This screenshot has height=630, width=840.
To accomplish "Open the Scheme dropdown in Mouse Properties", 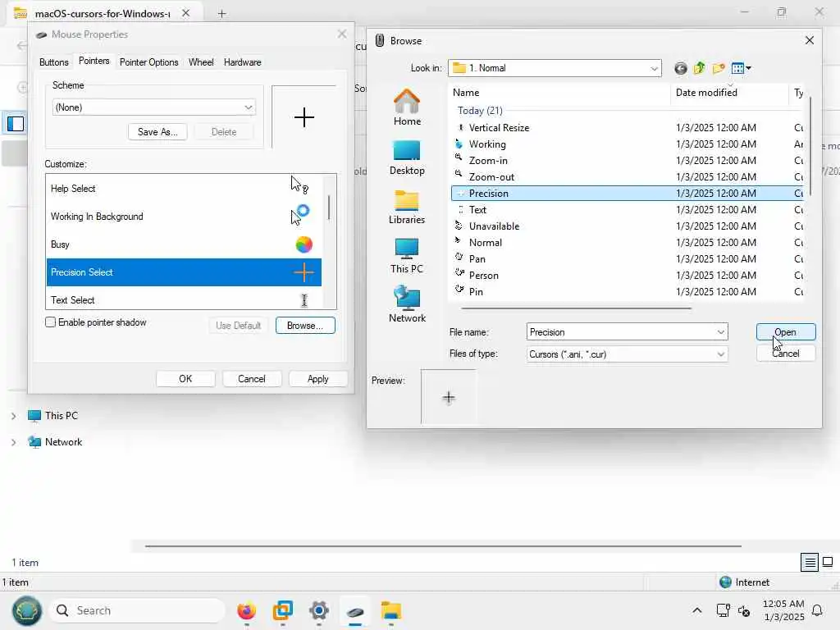I will (153, 107).
